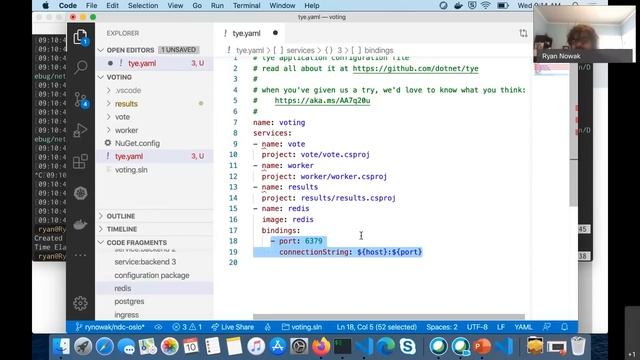Open the File menu
Viewport: 640px width, 360px height.
tap(91, 6)
